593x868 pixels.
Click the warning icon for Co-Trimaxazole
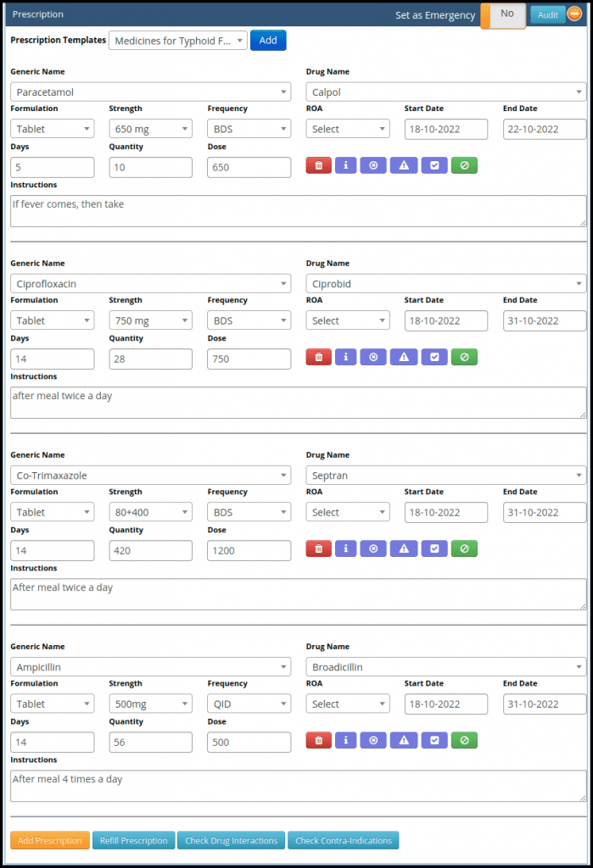click(x=403, y=548)
